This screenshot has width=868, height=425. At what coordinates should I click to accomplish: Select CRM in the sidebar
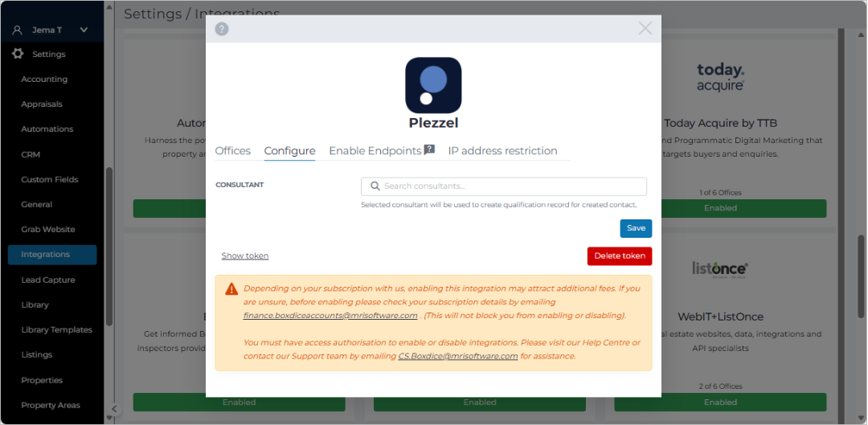[31, 154]
